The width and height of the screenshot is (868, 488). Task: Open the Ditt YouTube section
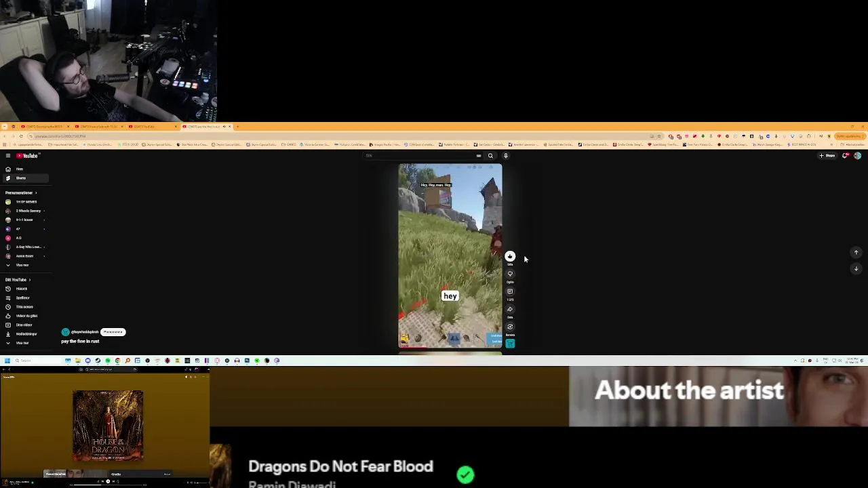point(18,279)
